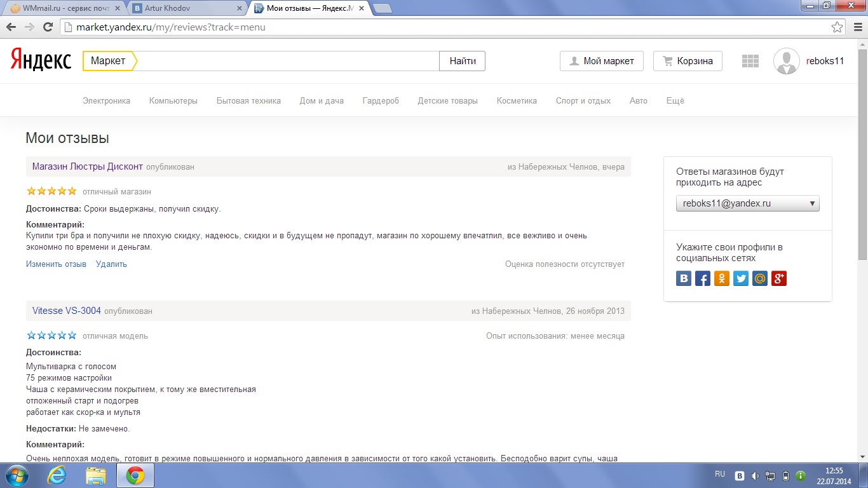868x488 pixels.
Task: Click the Twitter social profile icon
Action: point(741,278)
